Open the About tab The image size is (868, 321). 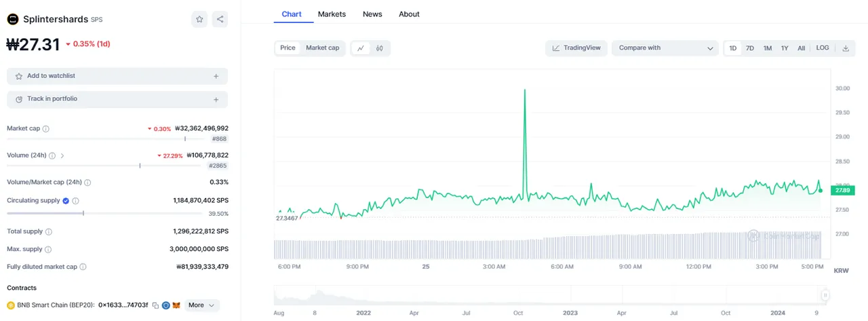click(409, 14)
